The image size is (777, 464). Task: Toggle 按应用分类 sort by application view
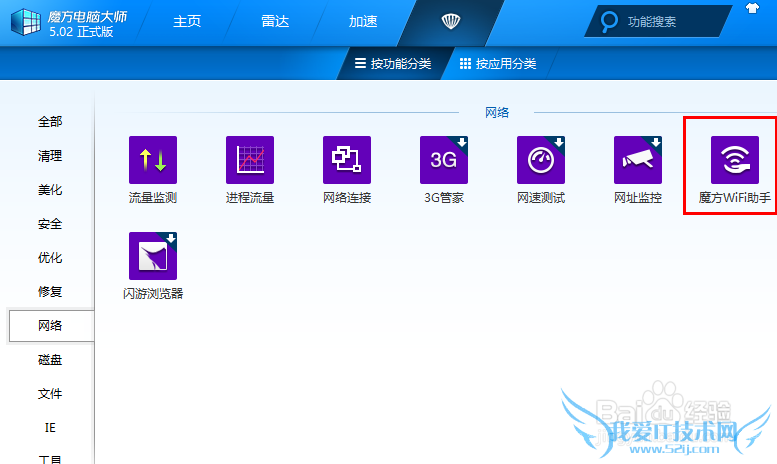point(498,63)
